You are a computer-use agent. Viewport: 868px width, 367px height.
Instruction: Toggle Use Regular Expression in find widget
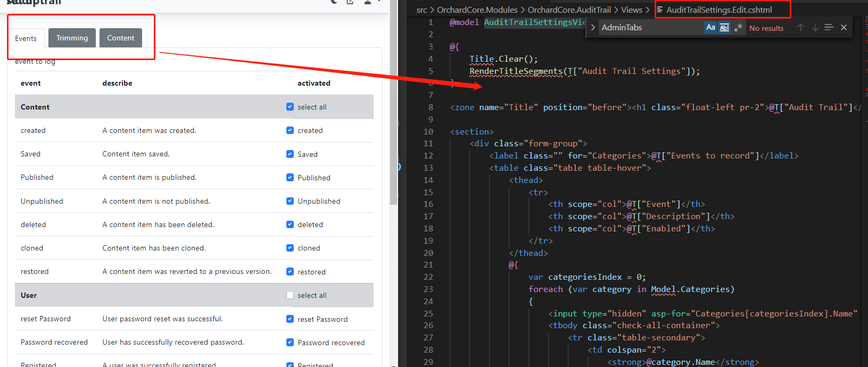point(738,27)
